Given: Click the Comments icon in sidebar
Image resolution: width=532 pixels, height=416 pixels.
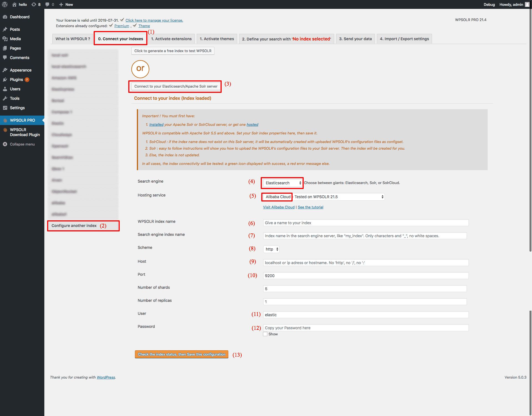Looking at the screenshot, I should tap(5, 58).
